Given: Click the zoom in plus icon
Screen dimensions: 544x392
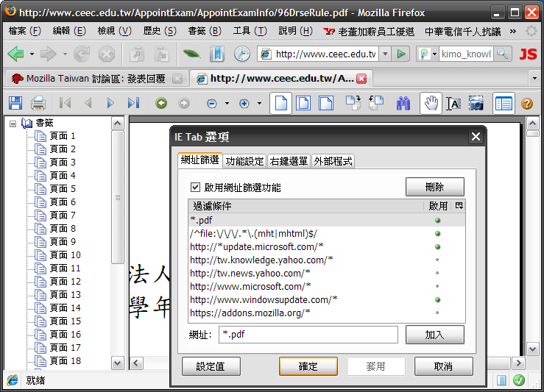Looking at the screenshot, I should tap(244, 104).
